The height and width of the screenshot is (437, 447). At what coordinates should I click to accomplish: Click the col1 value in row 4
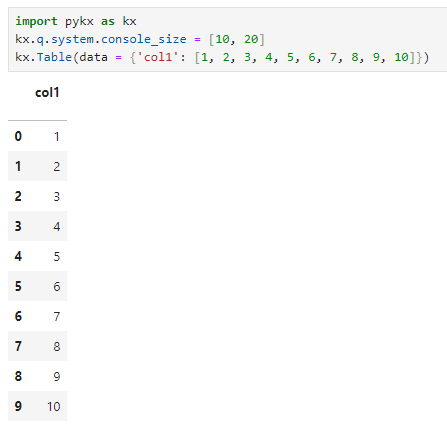tap(57, 256)
